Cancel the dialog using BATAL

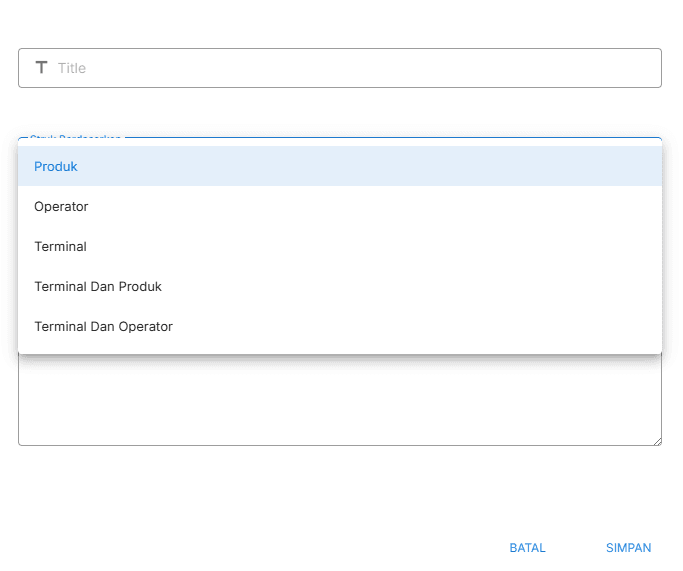527,548
